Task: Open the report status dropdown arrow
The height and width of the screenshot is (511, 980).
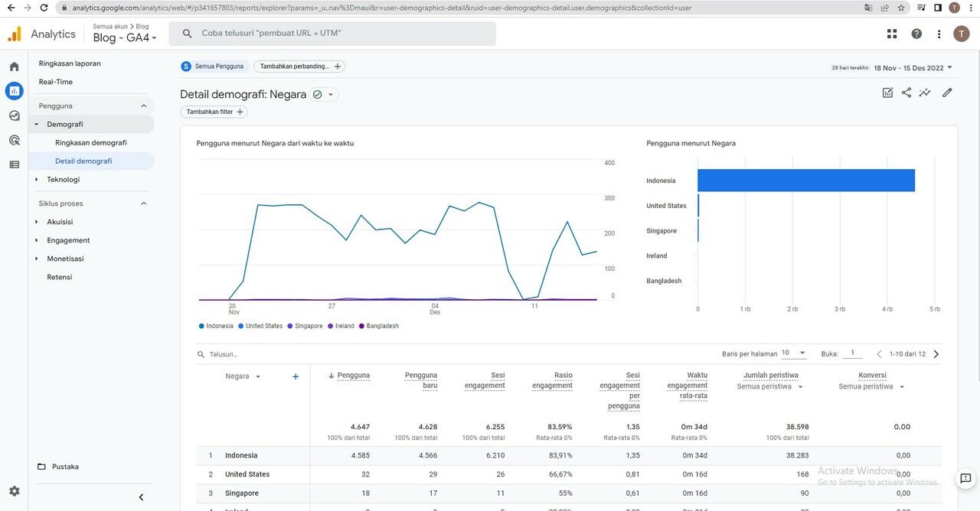Action: pyautogui.click(x=331, y=95)
